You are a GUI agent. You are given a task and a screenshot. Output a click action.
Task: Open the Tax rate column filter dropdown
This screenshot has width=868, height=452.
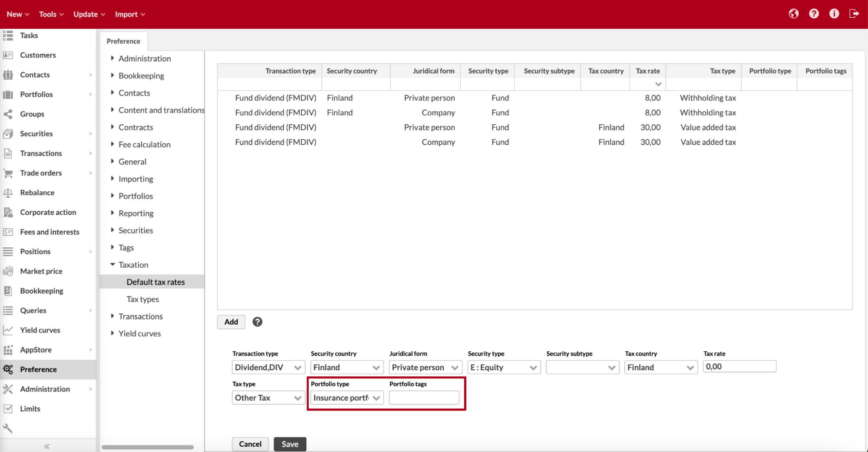tap(658, 84)
